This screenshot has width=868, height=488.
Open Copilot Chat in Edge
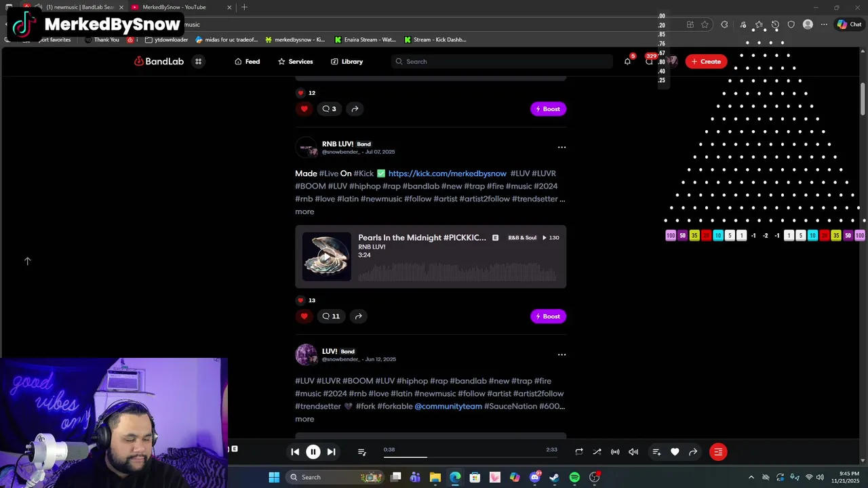click(x=849, y=24)
